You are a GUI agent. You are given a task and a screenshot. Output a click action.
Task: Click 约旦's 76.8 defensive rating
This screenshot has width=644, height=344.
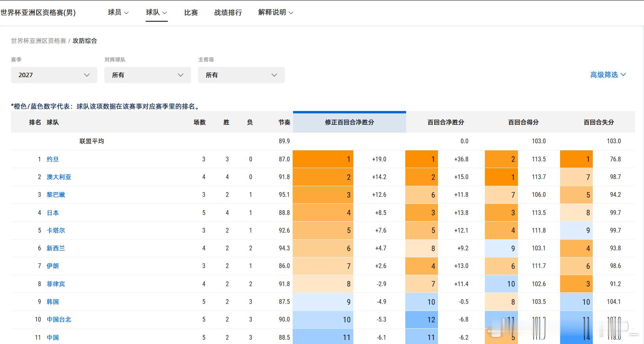click(x=615, y=159)
